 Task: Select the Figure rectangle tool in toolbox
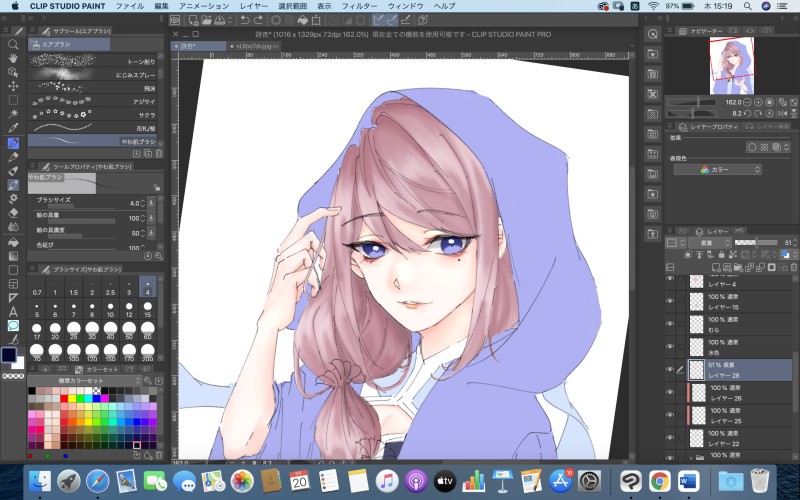(x=13, y=270)
